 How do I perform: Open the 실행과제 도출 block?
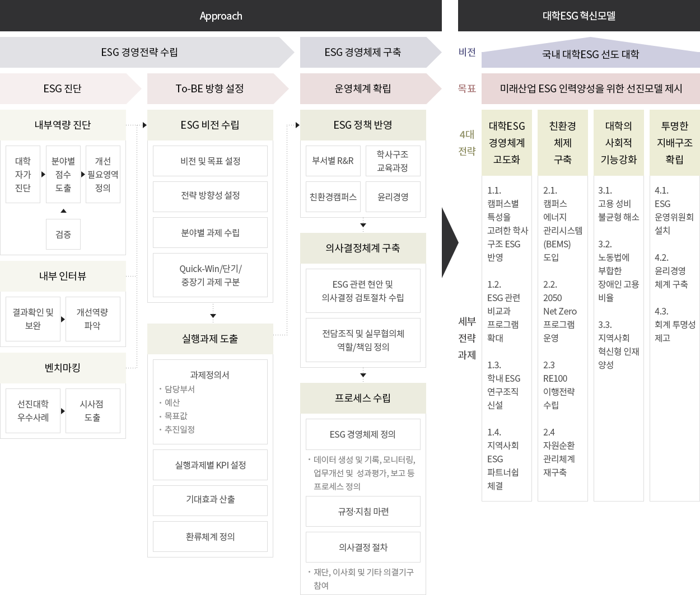pos(210,339)
